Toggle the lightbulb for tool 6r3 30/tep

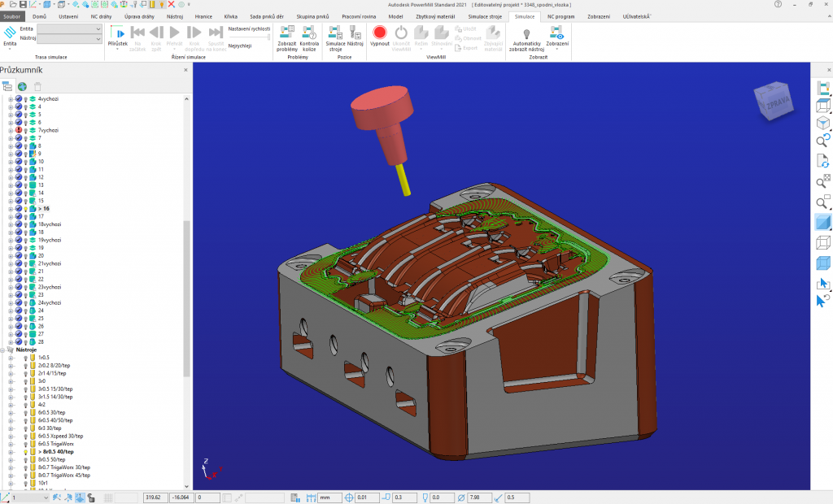(x=25, y=428)
